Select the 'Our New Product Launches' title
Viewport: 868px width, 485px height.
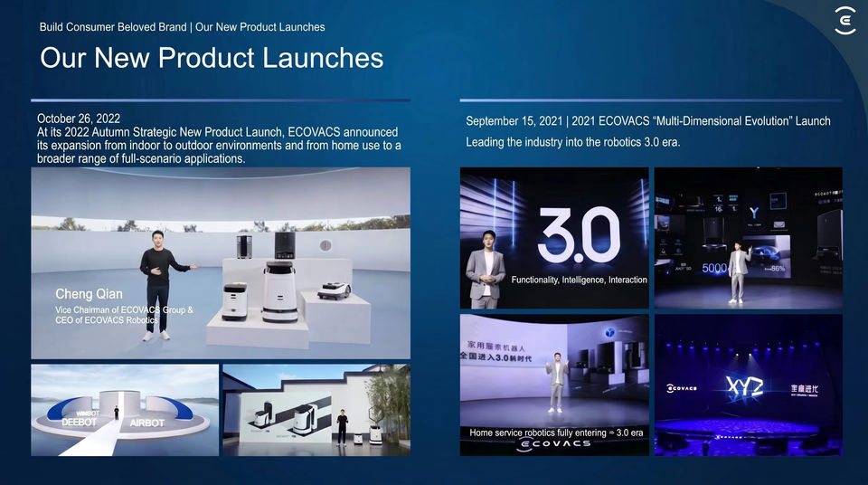(212, 58)
